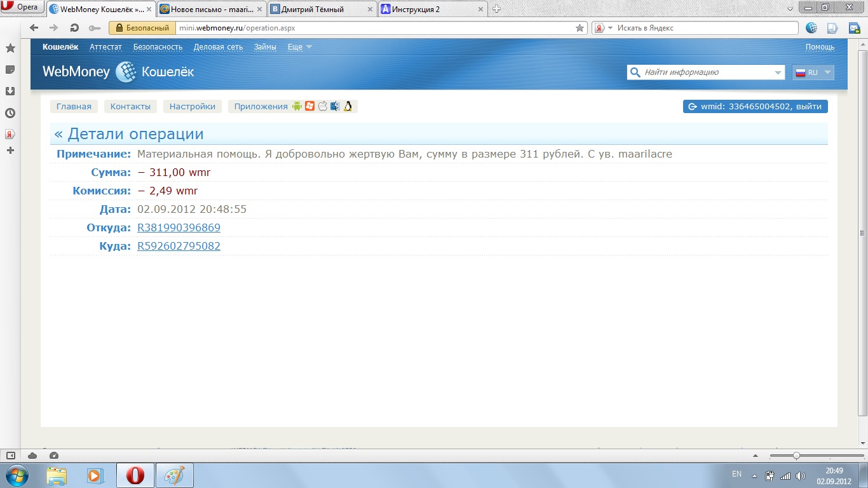Click the volume icon in system tray
This screenshot has width=868, height=488.
[800, 475]
